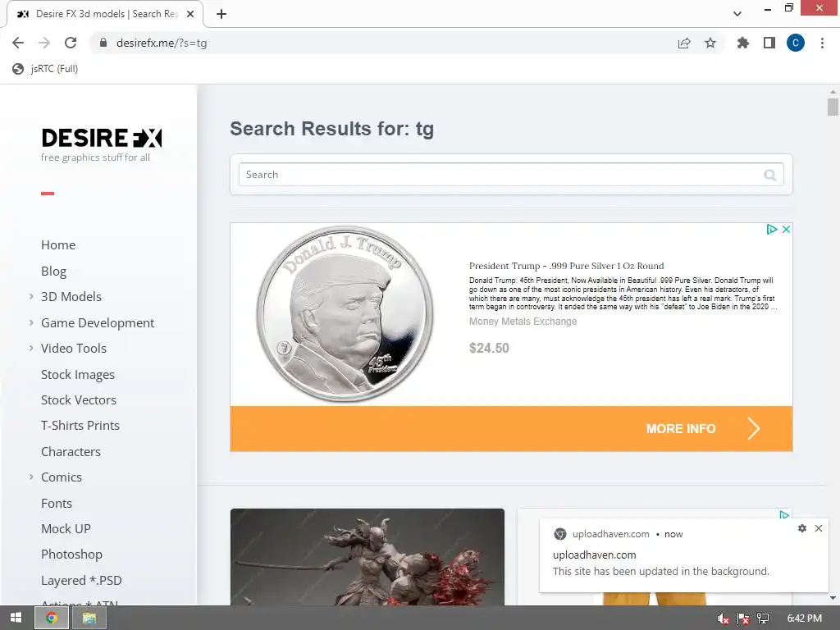The height and width of the screenshot is (630, 840).
Task: Dismiss the uploadhaven.com notification
Action: [819, 528]
